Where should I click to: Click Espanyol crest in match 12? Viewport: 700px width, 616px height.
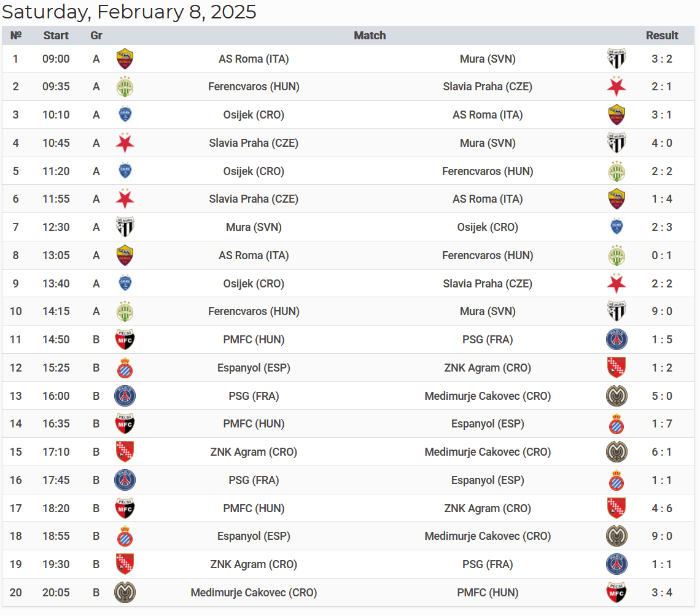point(125,368)
